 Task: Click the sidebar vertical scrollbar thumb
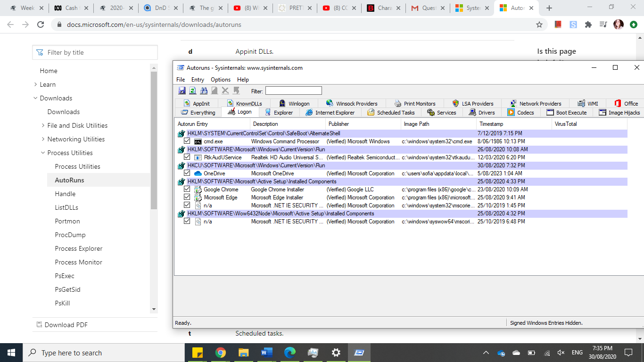point(154,139)
